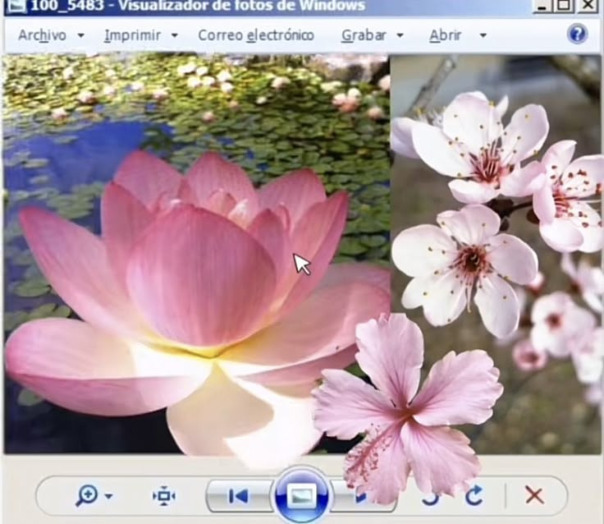This screenshot has width=604, height=524.
Task: Expand the dropdown arrow beside the zoom magnifier
Action: click(108, 496)
